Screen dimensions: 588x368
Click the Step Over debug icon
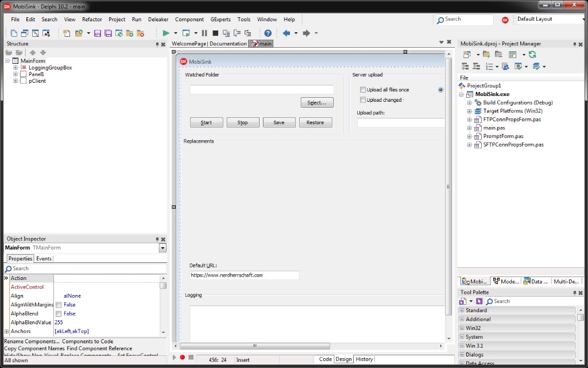point(237,33)
